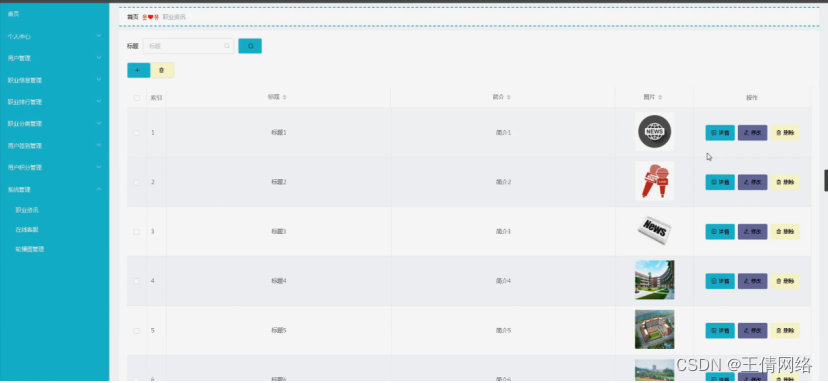Open the globe NEWS thumbnail in row 1

[654, 132]
